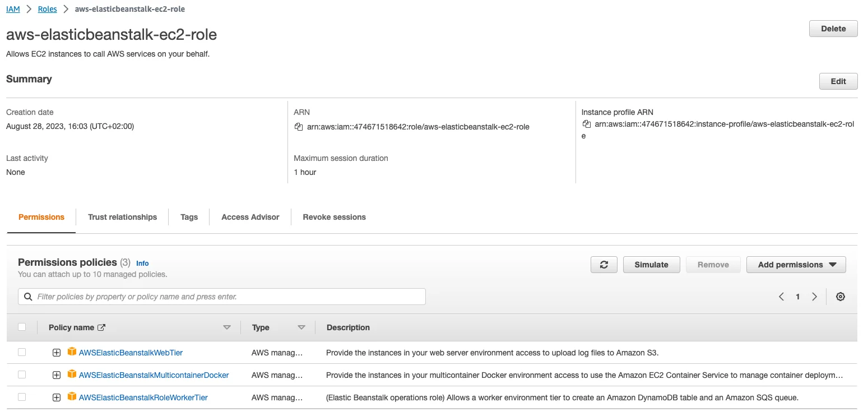Open the Access Advisor tab

(x=250, y=217)
